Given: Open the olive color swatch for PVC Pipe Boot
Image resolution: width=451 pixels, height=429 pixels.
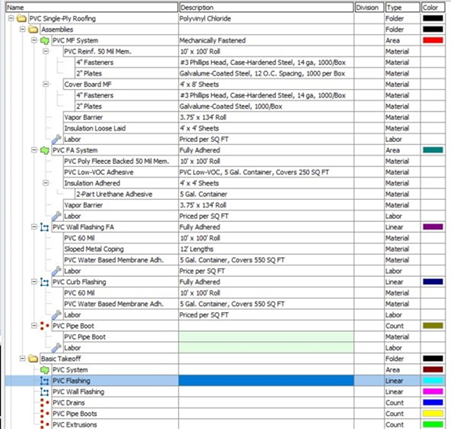Looking at the screenshot, I should pyautogui.click(x=433, y=326).
